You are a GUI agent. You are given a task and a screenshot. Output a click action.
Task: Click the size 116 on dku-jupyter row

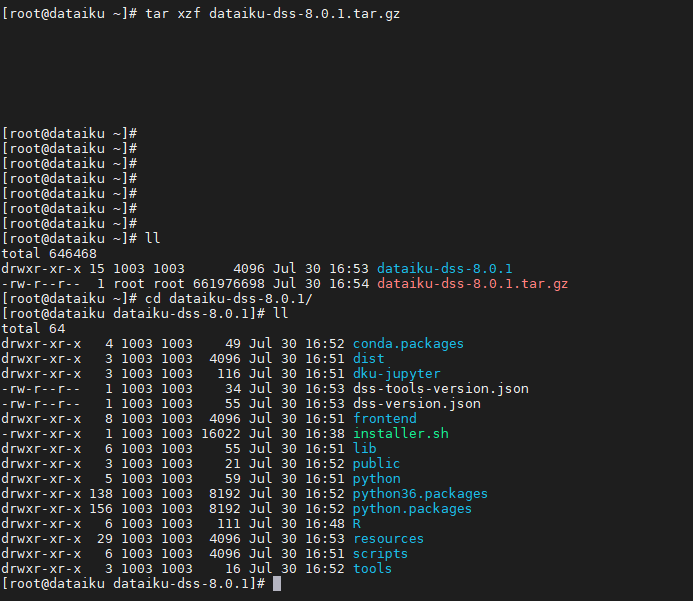pyautogui.click(x=228, y=374)
